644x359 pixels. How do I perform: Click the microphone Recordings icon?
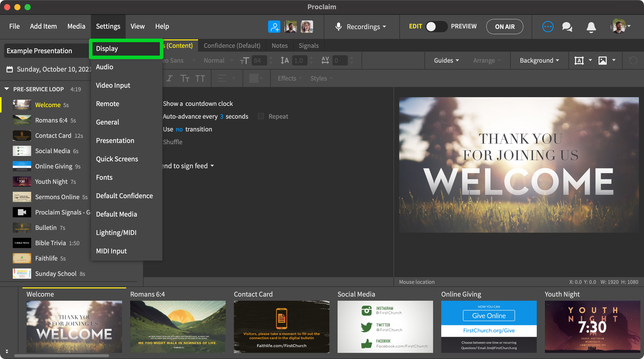coord(338,27)
